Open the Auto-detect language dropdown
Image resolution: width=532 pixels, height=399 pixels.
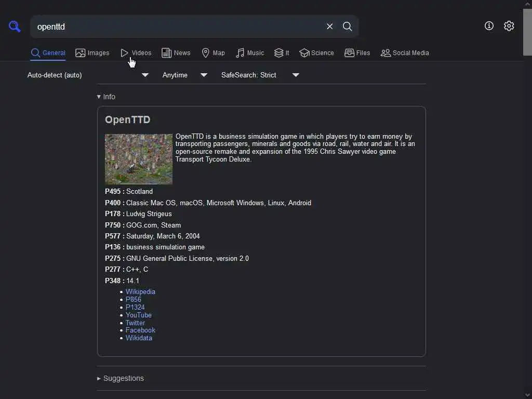[x=88, y=75]
